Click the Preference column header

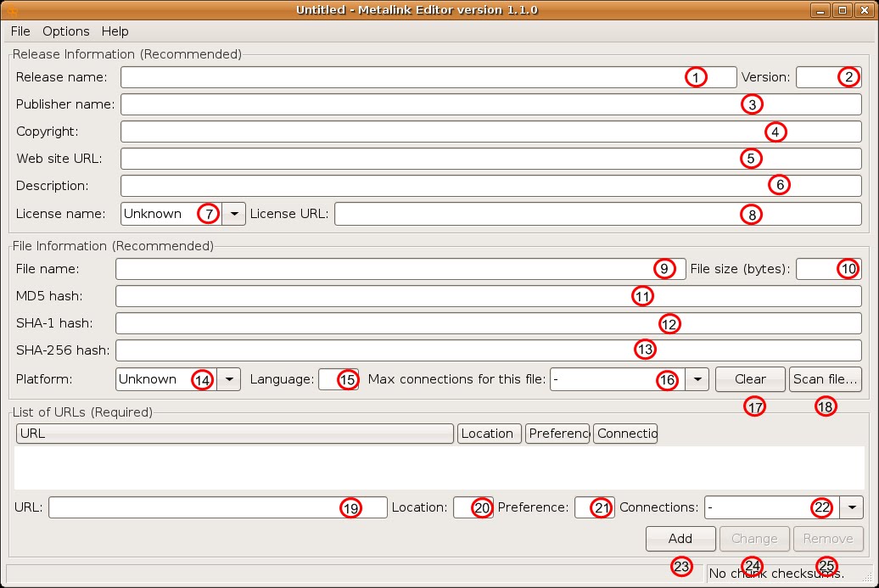click(557, 434)
